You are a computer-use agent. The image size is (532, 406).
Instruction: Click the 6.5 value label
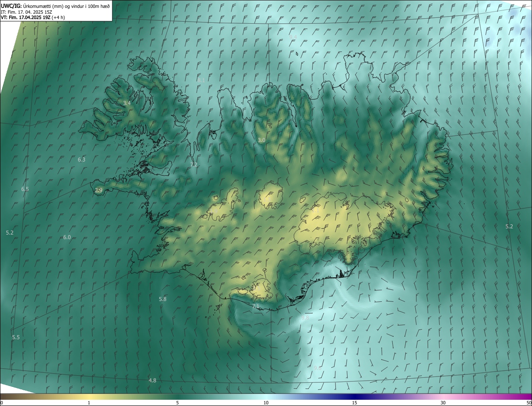click(x=25, y=189)
